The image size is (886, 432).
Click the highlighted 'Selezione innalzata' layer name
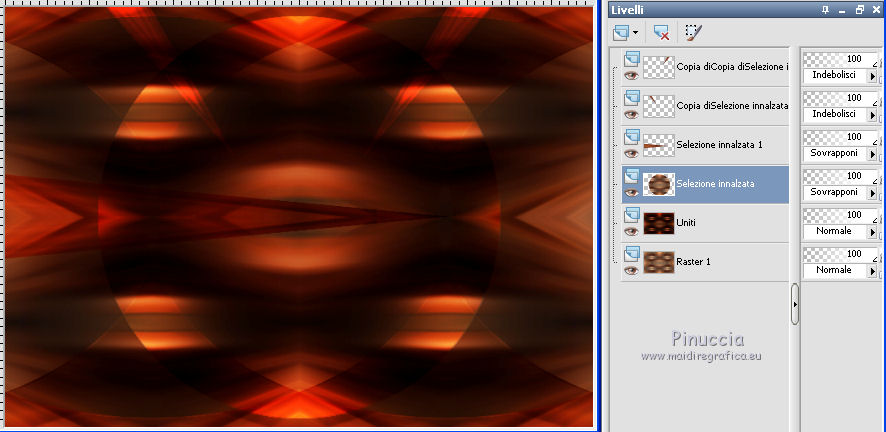[x=715, y=184]
